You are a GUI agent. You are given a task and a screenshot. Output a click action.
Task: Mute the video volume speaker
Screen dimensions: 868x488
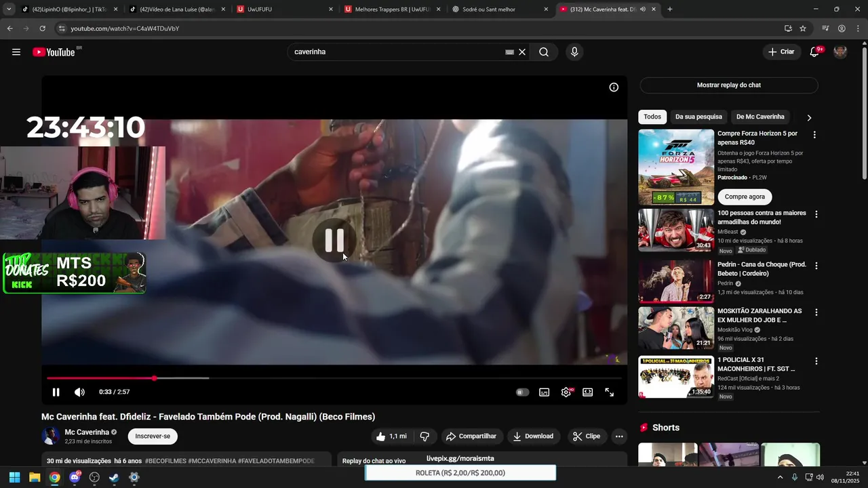pyautogui.click(x=79, y=392)
